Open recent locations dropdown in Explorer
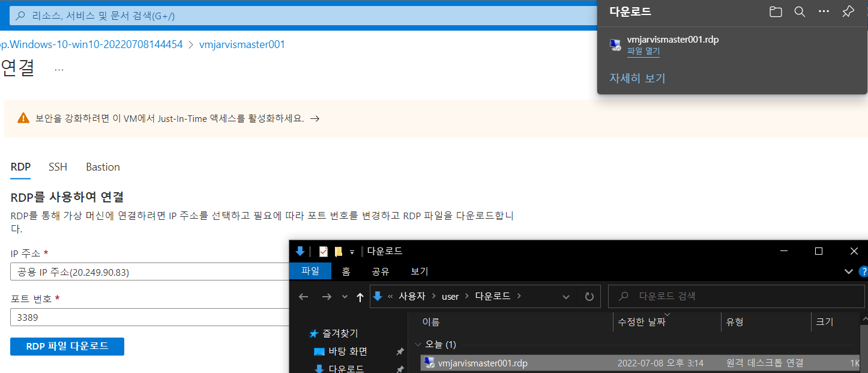The image size is (868, 373). pyautogui.click(x=345, y=297)
